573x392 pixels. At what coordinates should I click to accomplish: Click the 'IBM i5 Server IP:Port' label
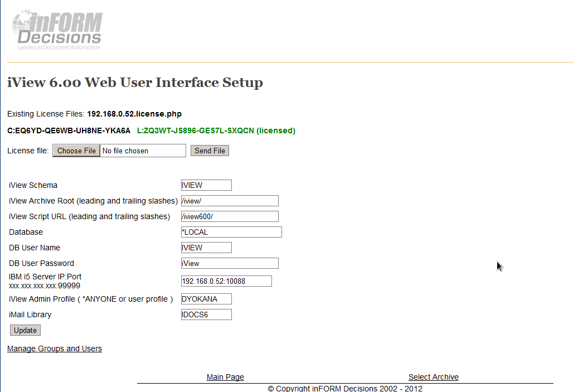coord(45,277)
